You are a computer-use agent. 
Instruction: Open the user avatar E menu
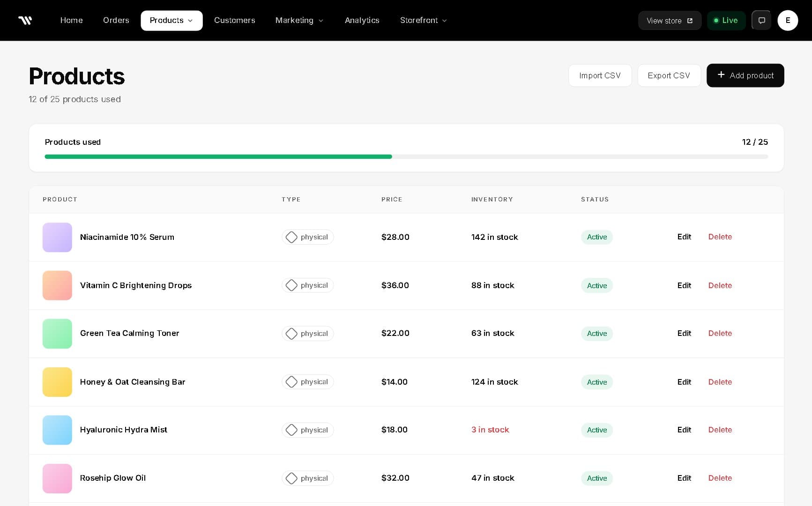[788, 20]
